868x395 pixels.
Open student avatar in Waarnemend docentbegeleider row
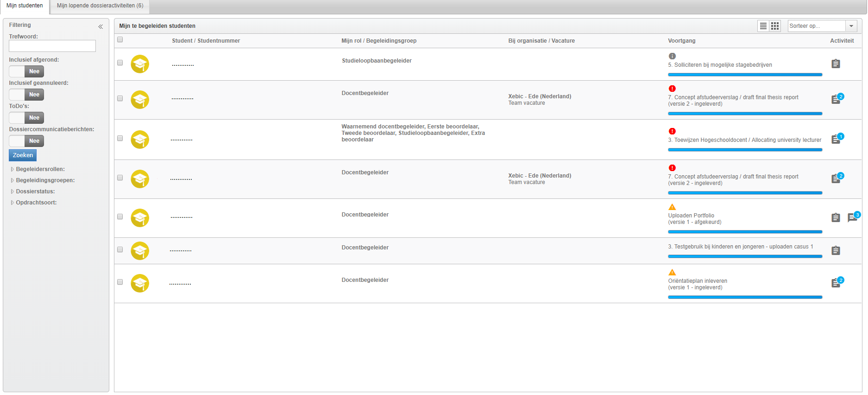click(x=140, y=140)
